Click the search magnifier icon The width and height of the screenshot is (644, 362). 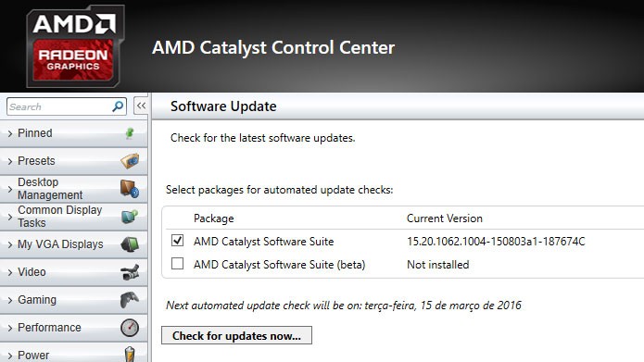tap(118, 106)
